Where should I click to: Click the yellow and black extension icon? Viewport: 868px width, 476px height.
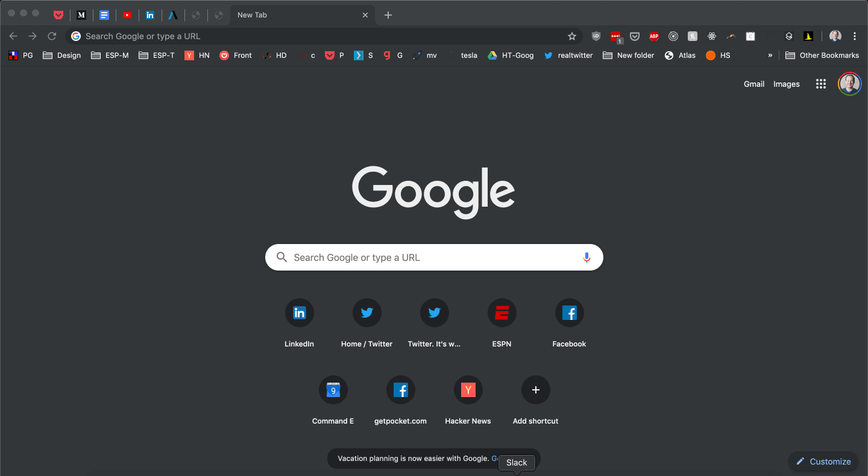coord(808,36)
